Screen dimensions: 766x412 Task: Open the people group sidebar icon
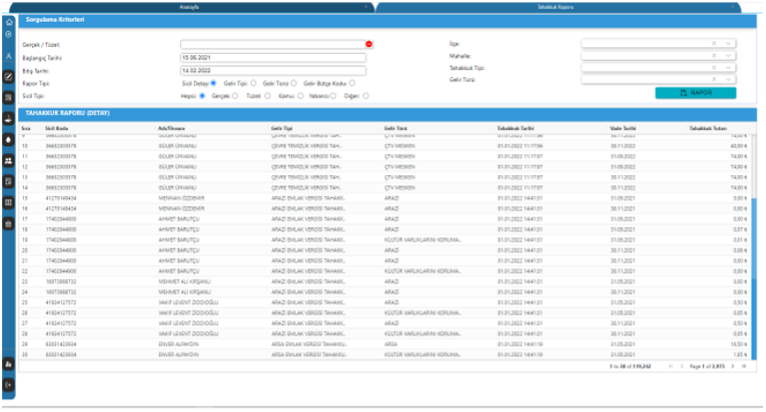(x=9, y=160)
